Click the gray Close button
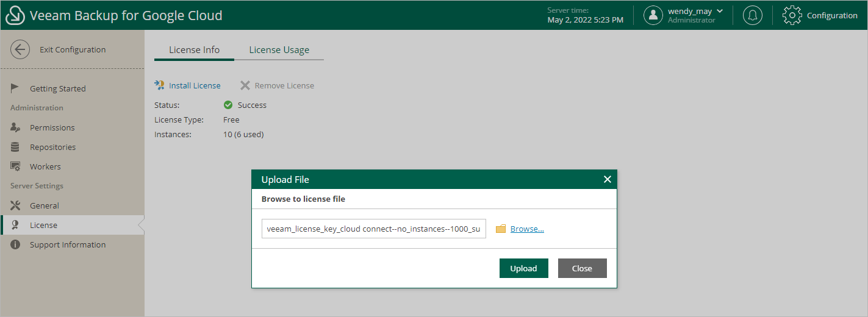Screen dimensions: 868x317 [583, 268]
